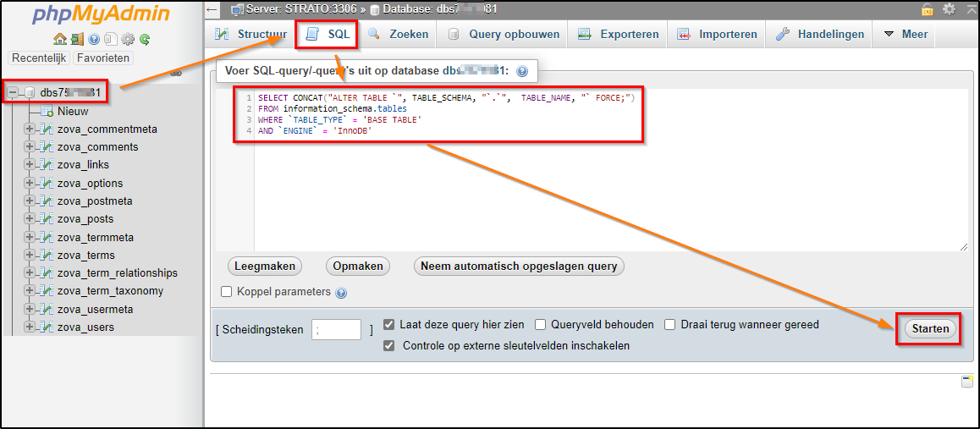This screenshot has width=980, height=429.
Task: Click the link chain icon in navigation panel
Action: [x=176, y=73]
